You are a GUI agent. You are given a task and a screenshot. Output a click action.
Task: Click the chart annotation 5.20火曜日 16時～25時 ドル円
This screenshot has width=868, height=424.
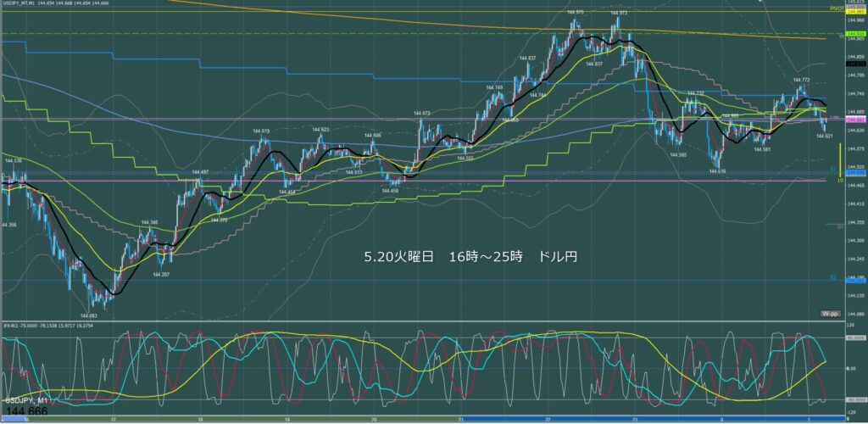tap(471, 257)
